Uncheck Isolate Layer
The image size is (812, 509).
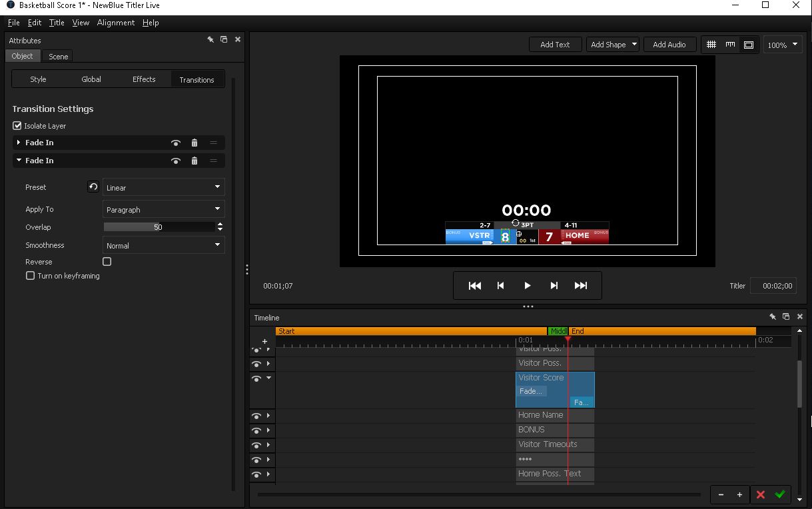pyautogui.click(x=17, y=125)
